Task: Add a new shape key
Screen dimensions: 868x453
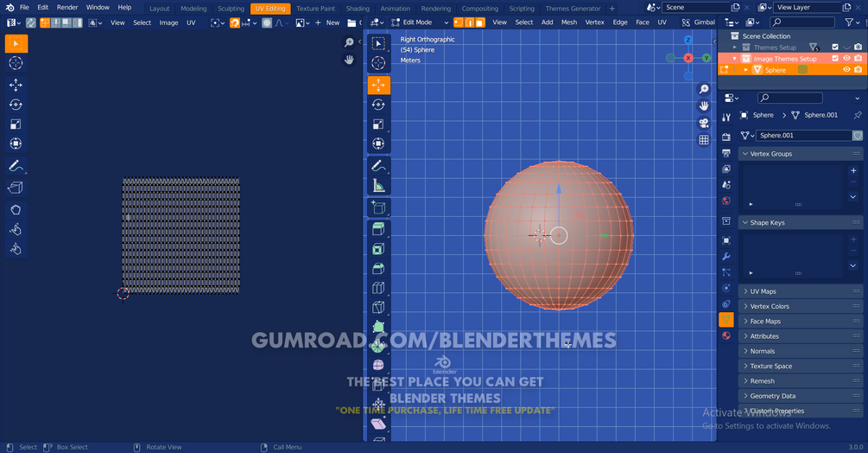Action: (853, 239)
